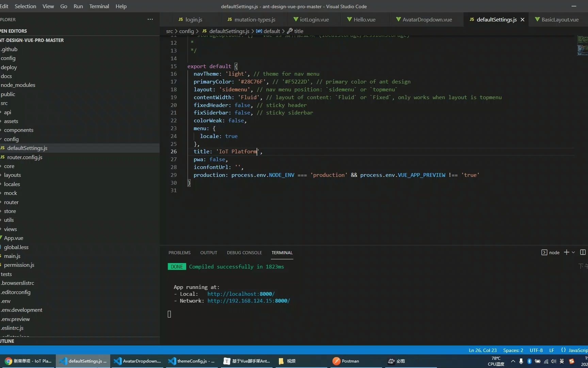This screenshot has height=368, width=588.
Task: Click the title symbol breadcrumb
Action: [x=295, y=31]
